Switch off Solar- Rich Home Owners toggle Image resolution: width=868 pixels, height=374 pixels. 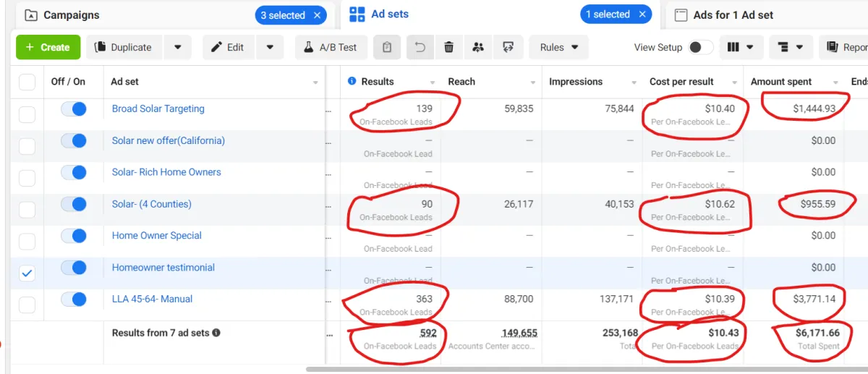pyautogui.click(x=74, y=172)
